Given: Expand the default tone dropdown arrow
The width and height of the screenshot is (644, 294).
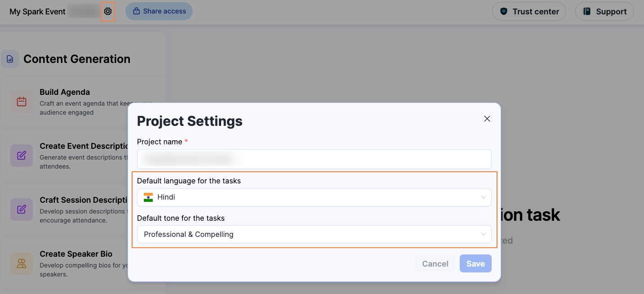Looking at the screenshot, I should 484,234.
